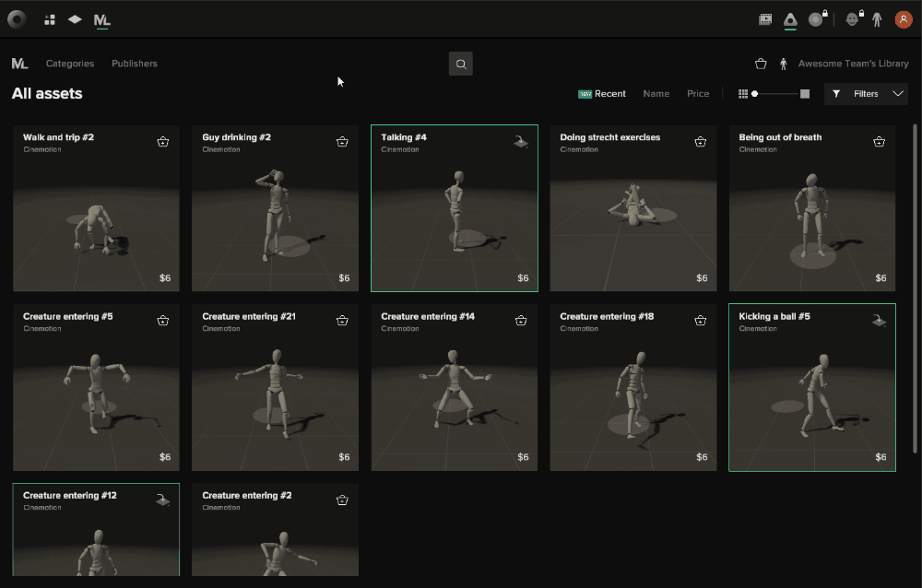Open the video clips module icon
The height and width of the screenshot is (588, 922).
point(765,19)
